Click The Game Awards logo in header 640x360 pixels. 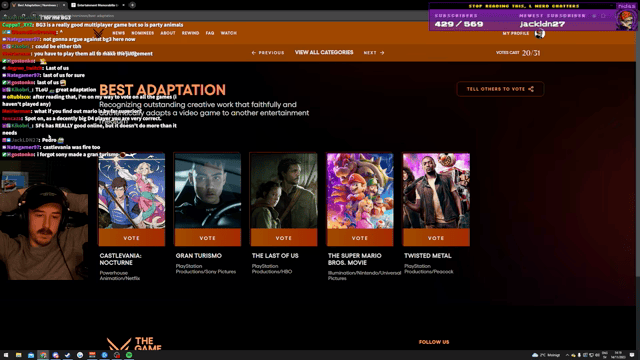[98, 33]
